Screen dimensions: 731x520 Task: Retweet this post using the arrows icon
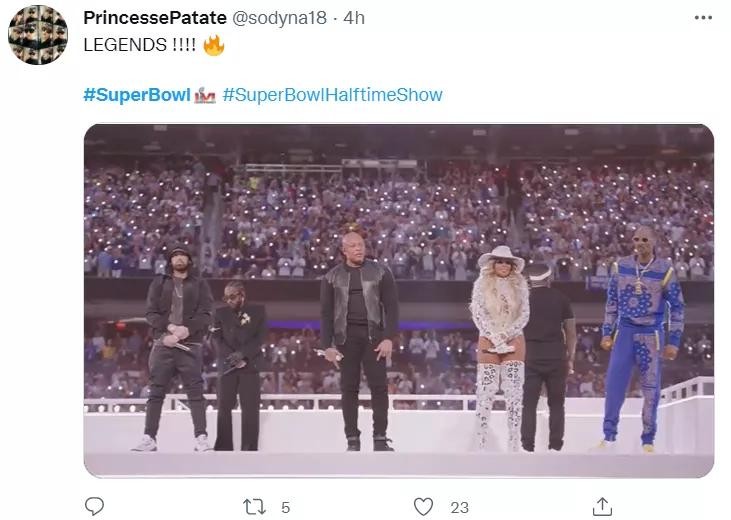(255, 507)
